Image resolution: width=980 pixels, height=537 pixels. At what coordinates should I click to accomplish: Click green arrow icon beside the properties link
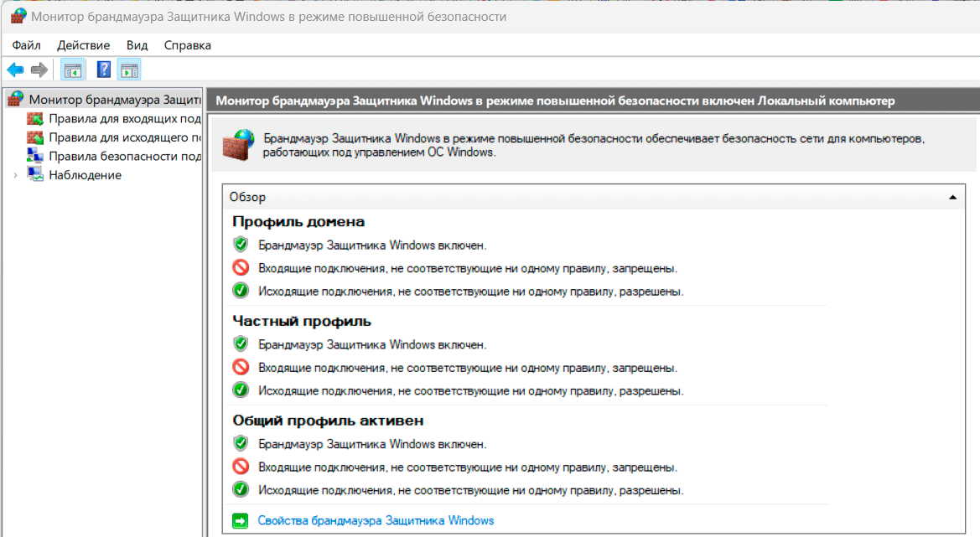pyautogui.click(x=241, y=520)
